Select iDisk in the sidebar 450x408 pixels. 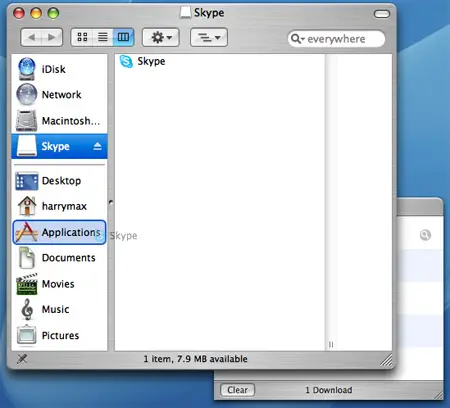click(59, 69)
